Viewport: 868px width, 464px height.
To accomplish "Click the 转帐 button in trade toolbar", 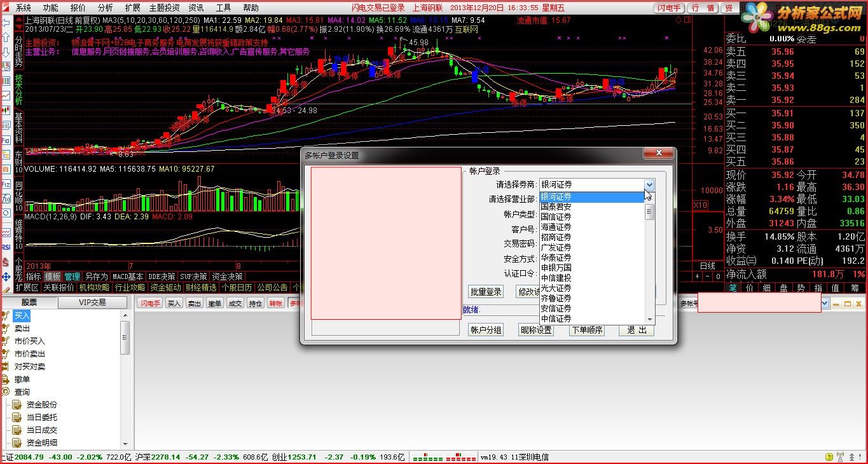I will point(276,303).
